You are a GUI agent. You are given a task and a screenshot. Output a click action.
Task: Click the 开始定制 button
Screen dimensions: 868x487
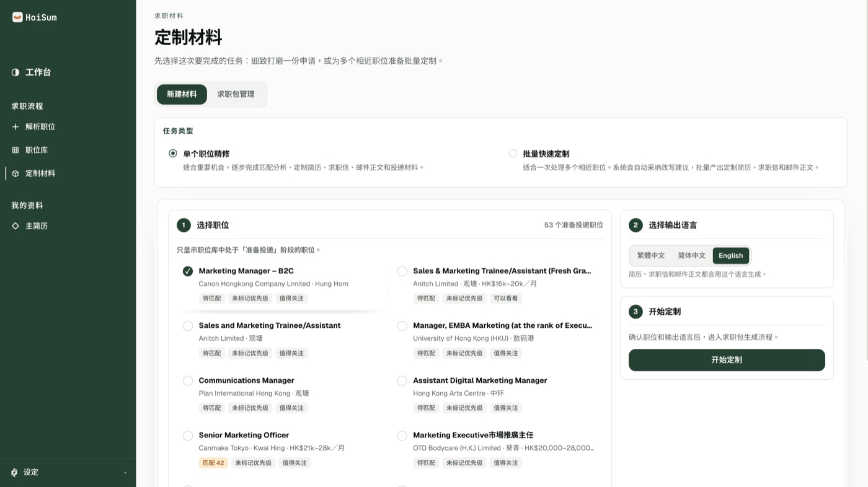(x=727, y=360)
